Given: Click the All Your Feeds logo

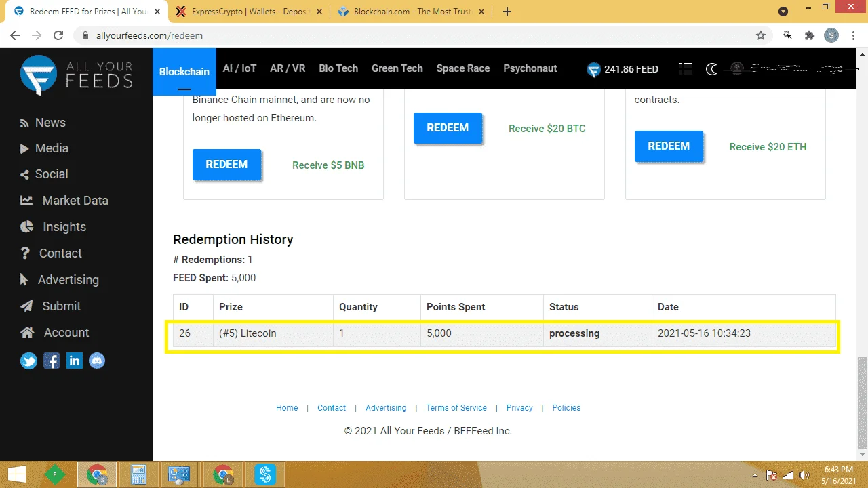Looking at the screenshot, I should [77, 75].
